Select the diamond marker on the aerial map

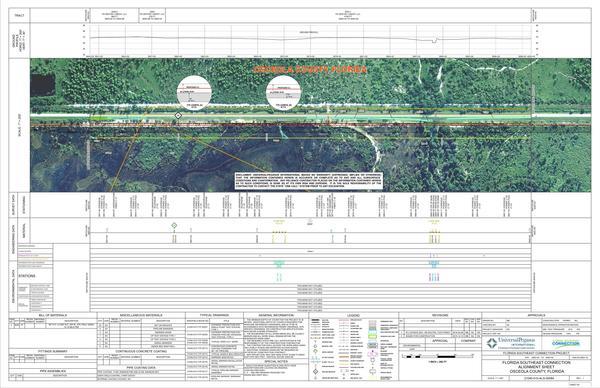point(178,116)
